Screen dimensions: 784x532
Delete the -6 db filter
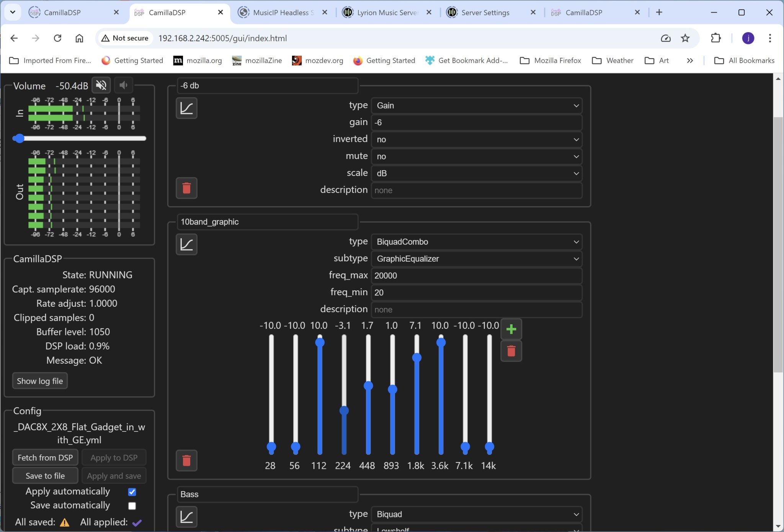click(186, 188)
